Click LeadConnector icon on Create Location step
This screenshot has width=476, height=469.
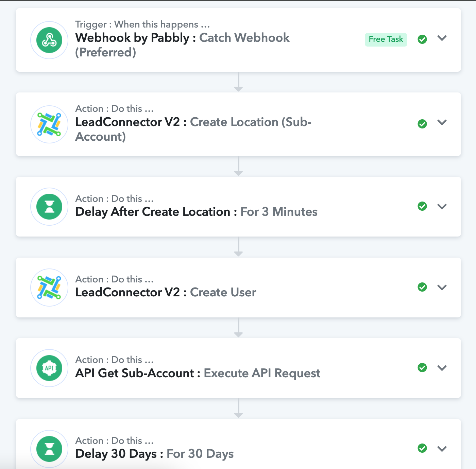click(49, 124)
